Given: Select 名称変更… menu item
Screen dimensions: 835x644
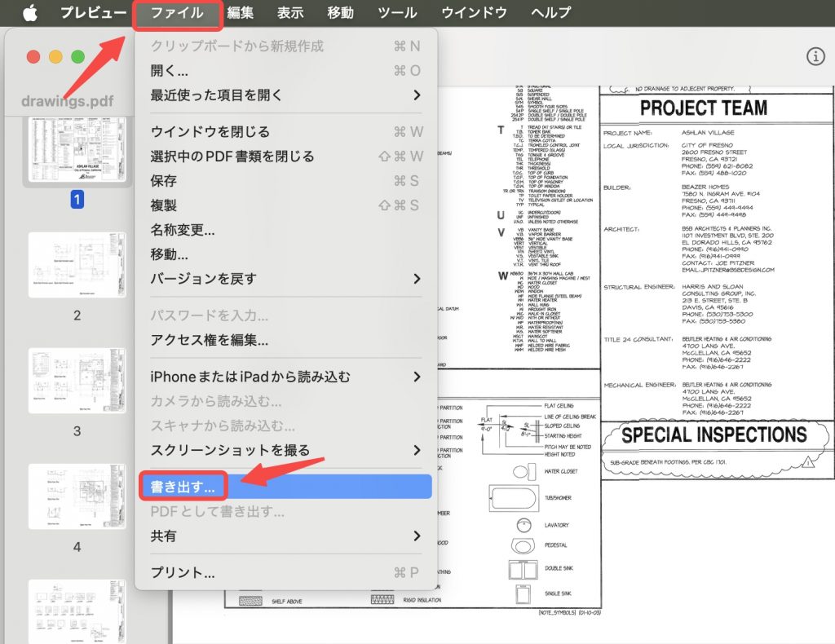Looking at the screenshot, I should [286, 230].
